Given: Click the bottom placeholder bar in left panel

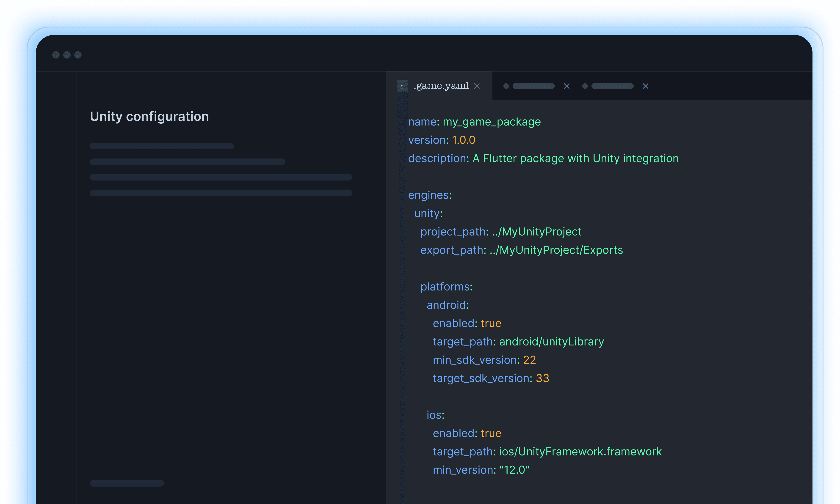Looking at the screenshot, I should pos(127,483).
